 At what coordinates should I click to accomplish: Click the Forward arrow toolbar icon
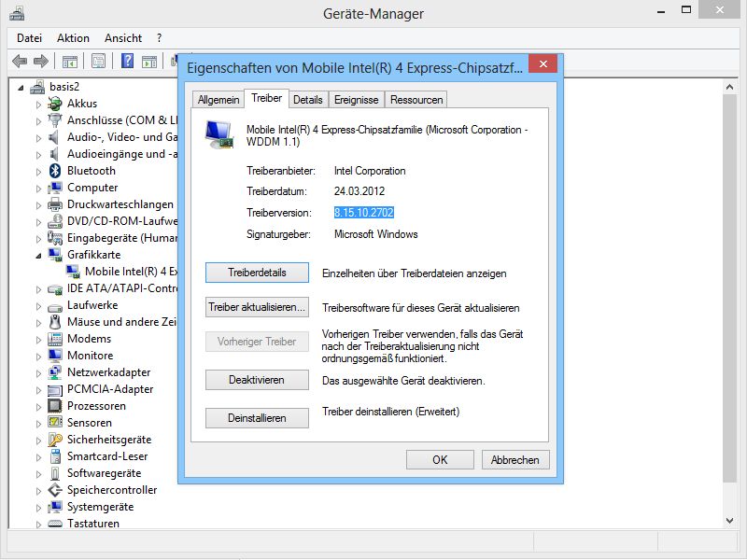click(x=41, y=61)
